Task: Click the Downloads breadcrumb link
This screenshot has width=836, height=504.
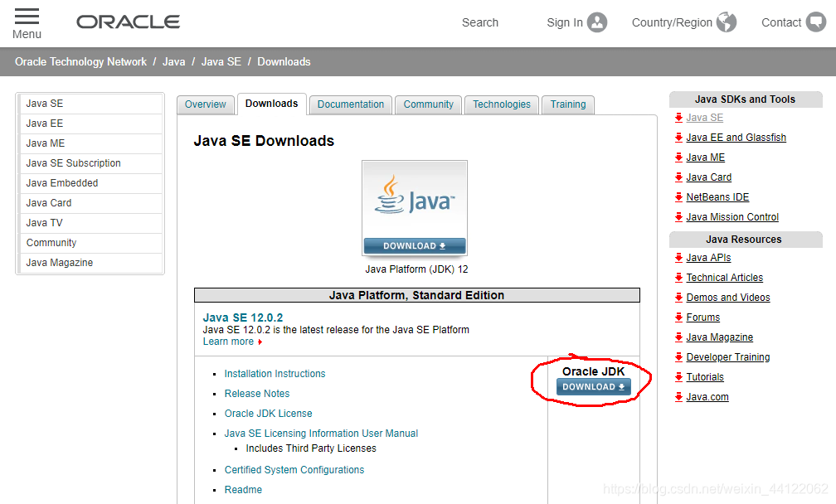Action: click(x=284, y=62)
